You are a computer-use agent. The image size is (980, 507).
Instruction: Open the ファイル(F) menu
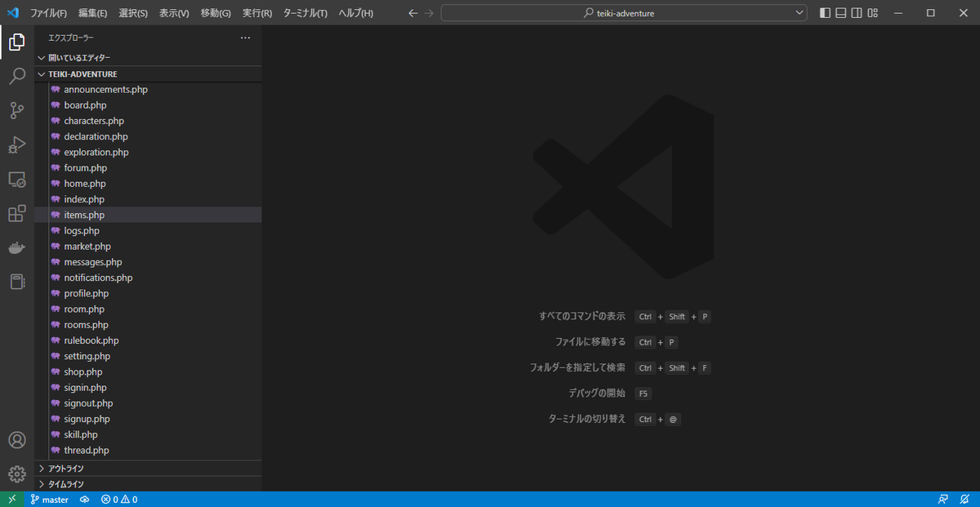tap(49, 13)
